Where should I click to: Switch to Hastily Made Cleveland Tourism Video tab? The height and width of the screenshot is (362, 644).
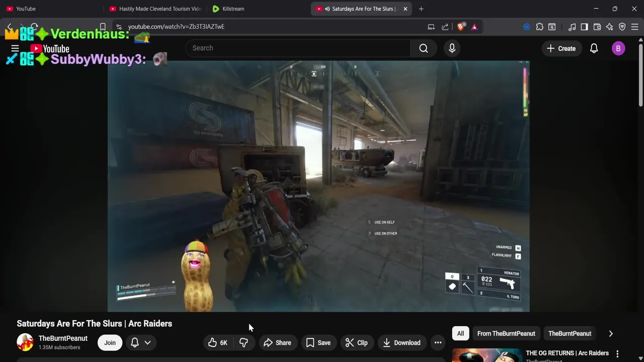(155, 9)
